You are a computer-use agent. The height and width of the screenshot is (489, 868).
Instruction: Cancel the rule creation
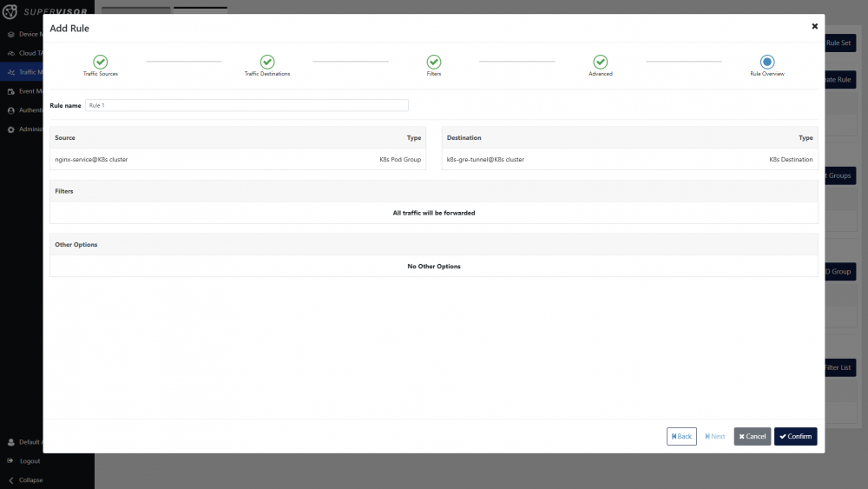tap(752, 436)
